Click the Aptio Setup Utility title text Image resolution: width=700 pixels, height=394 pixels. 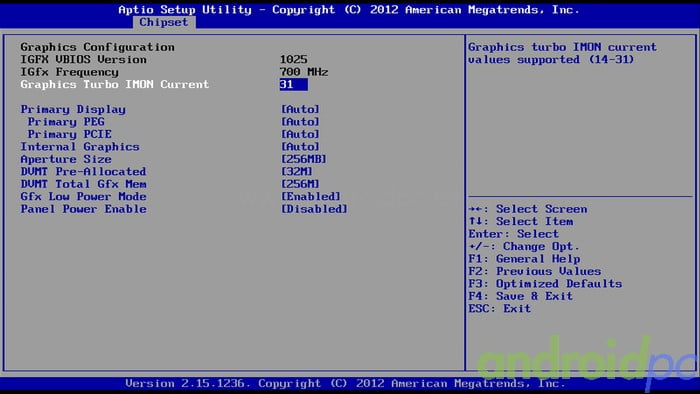click(x=349, y=10)
